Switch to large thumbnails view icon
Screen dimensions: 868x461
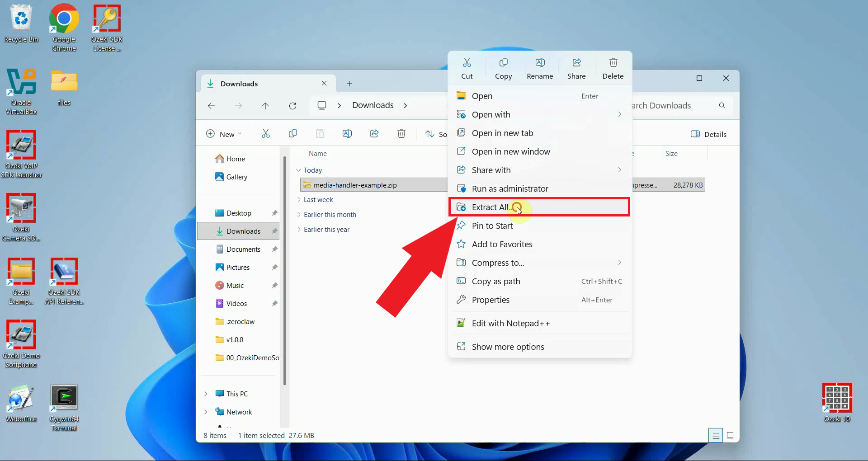(x=730, y=436)
